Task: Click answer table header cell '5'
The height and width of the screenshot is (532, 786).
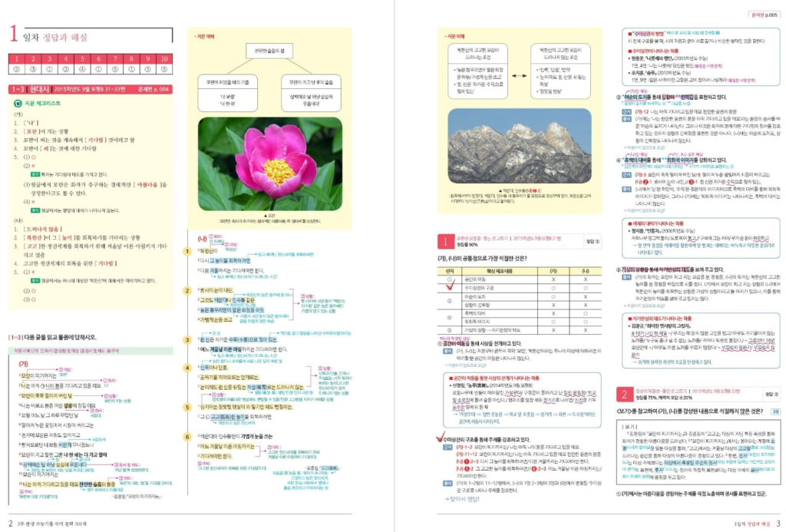Action: pyautogui.click(x=82, y=58)
